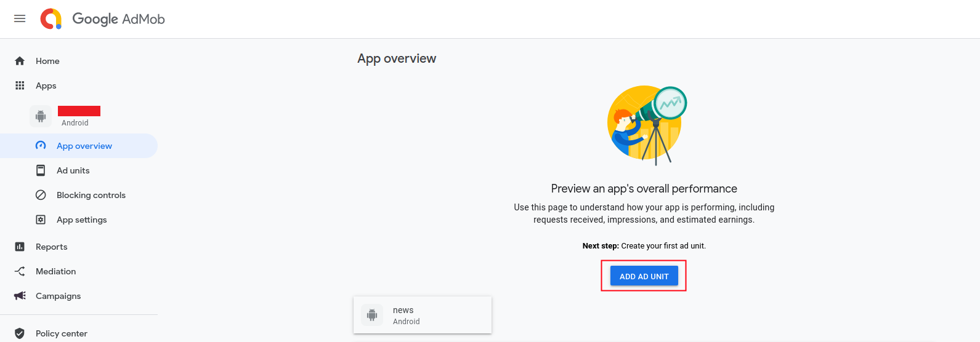Open the hamburger main menu
This screenshot has height=342, width=980.
point(20,18)
